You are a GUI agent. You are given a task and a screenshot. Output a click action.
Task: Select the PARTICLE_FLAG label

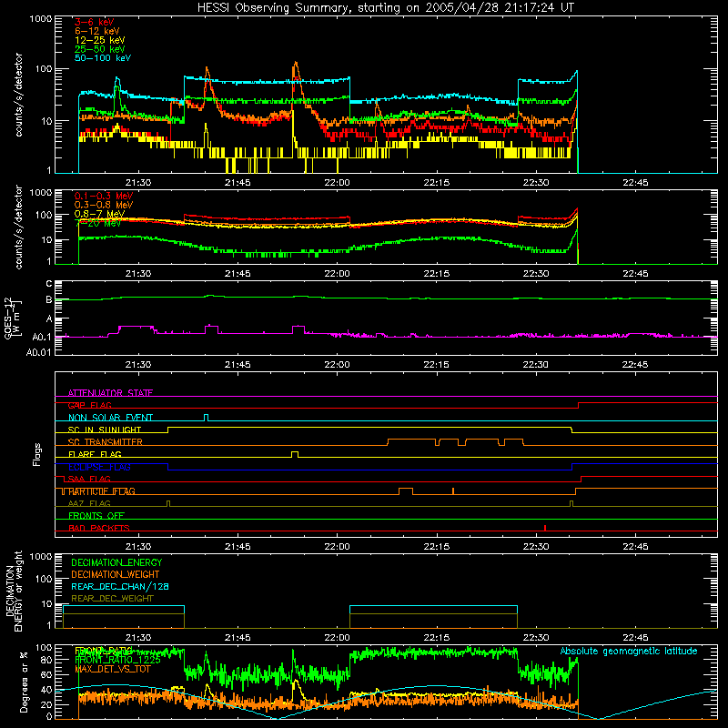pos(102,491)
